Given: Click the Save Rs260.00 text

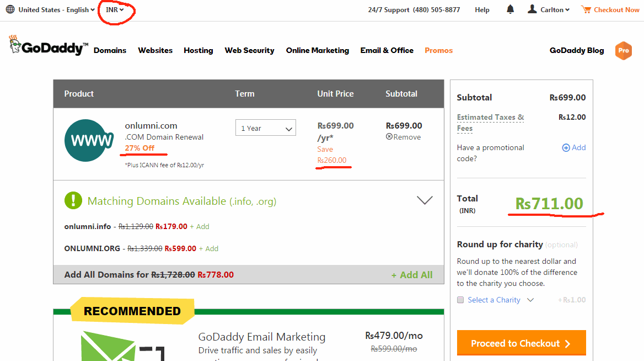Looking at the screenshot, I should (332, 155).
